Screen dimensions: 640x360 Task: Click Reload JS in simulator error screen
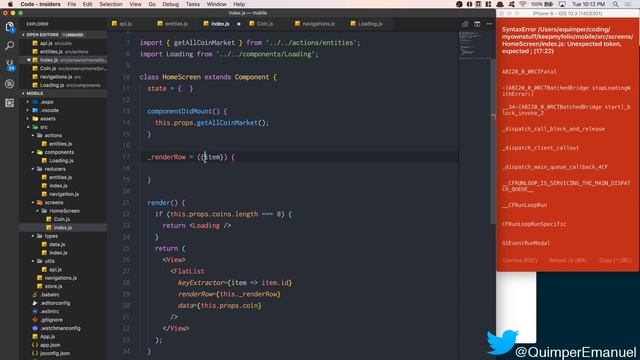pos(567,260)
